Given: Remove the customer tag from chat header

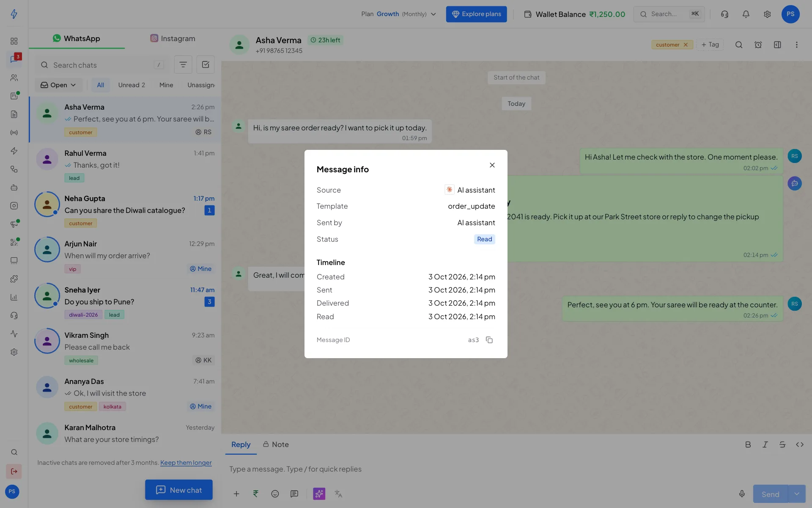Looking at the screenshot, I should pyautogui.click(x=686, y=44).
